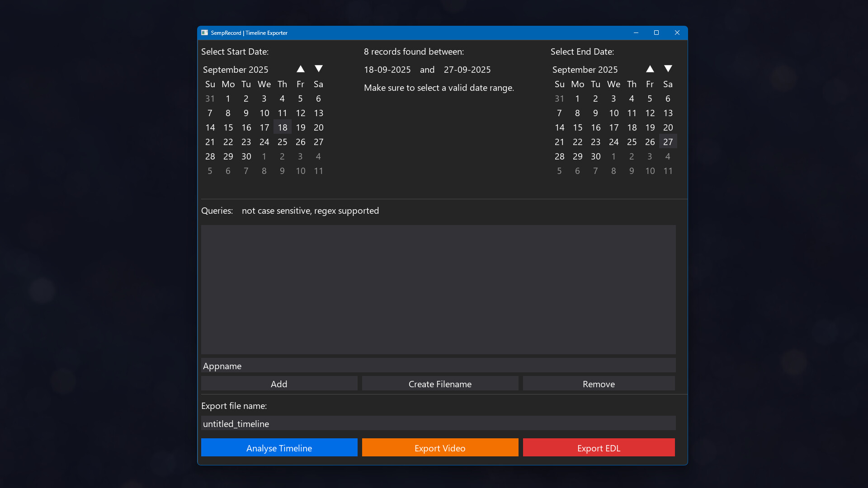Viewport: 868px width, 488px height.
Task: Pick the 30th in the end date calendar
Action: pos(596,156)
